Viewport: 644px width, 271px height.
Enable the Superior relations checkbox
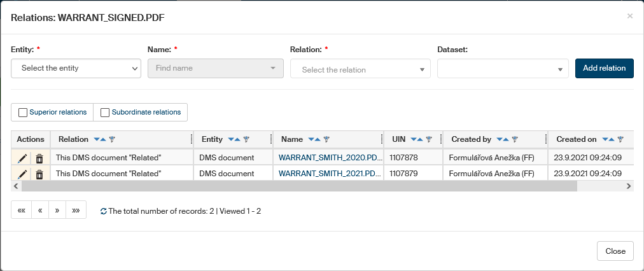pyautogui.click(x=23, y=113)
